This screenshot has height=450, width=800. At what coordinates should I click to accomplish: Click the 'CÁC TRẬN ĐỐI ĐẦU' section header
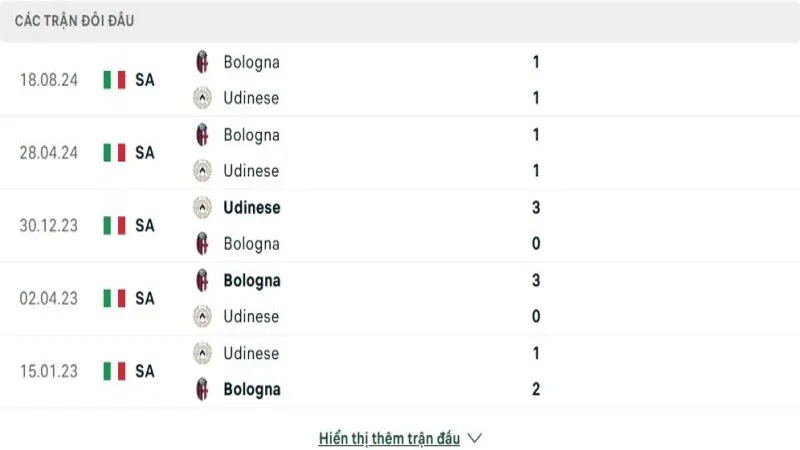click(x=75, y=21)
